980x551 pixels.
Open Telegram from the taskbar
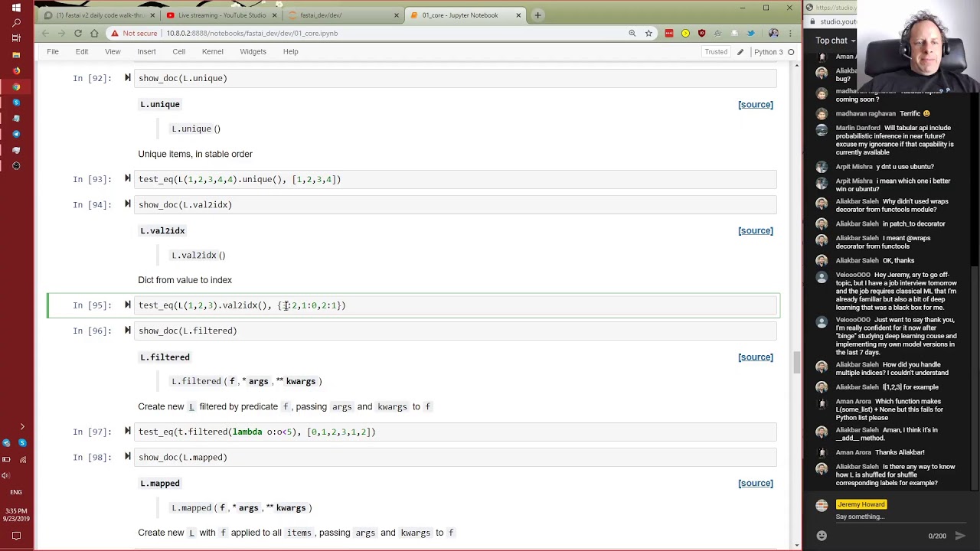16,134
